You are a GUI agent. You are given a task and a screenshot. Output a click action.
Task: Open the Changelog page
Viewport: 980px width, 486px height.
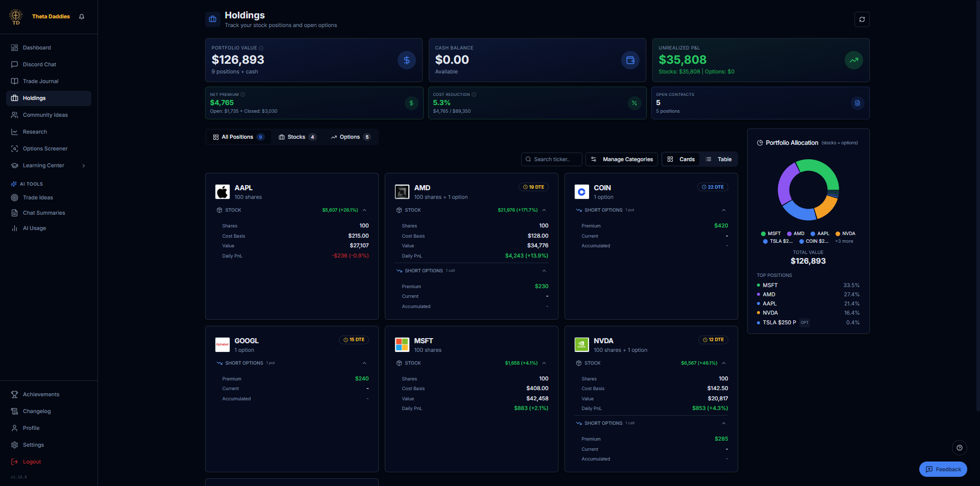tap(49, 411)
